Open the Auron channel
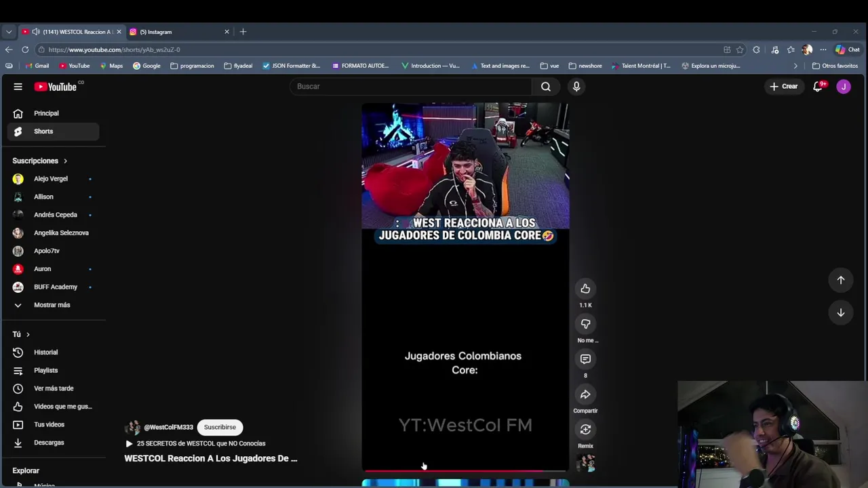Viewport: 868px width, 488px height. [x=53, y=269]
